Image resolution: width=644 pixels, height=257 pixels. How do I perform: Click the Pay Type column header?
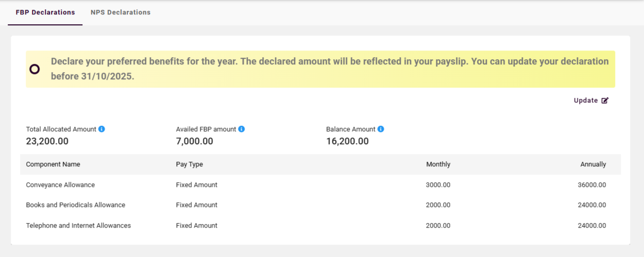point(190,164)
